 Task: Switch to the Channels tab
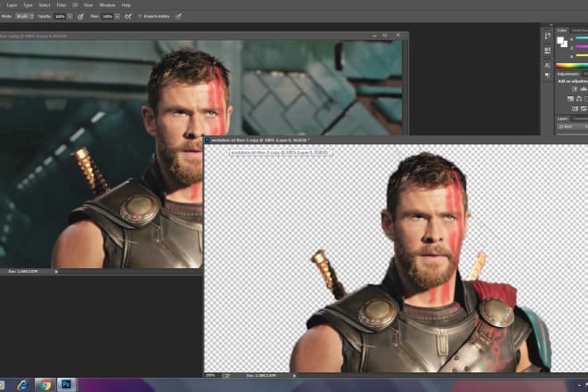click(580, 118)
